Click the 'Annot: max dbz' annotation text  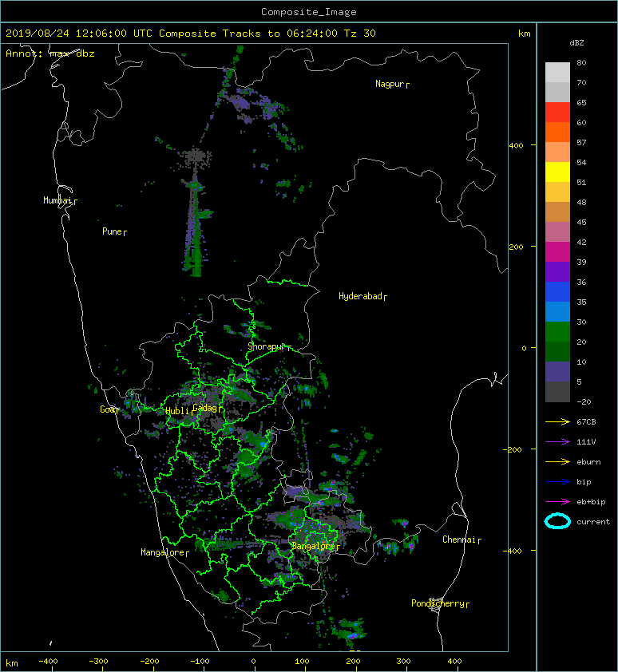point(50,53)
